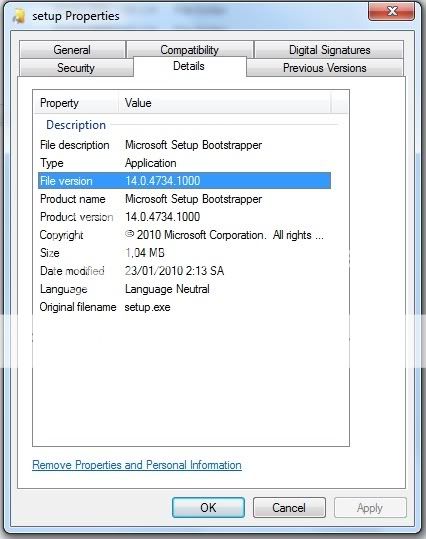The height and width of the screenshot is (539, 426).
Task: Select the Copyright row
Action: point(184,235)
